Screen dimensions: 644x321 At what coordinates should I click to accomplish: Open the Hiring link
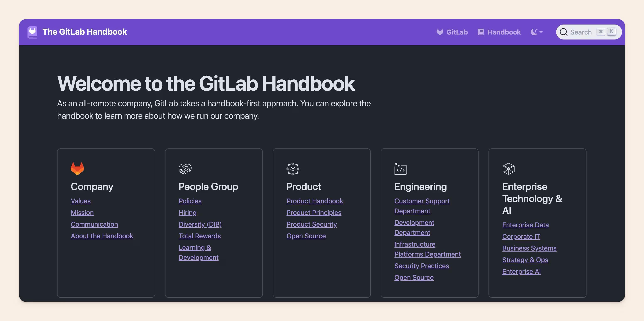(187, 213)
